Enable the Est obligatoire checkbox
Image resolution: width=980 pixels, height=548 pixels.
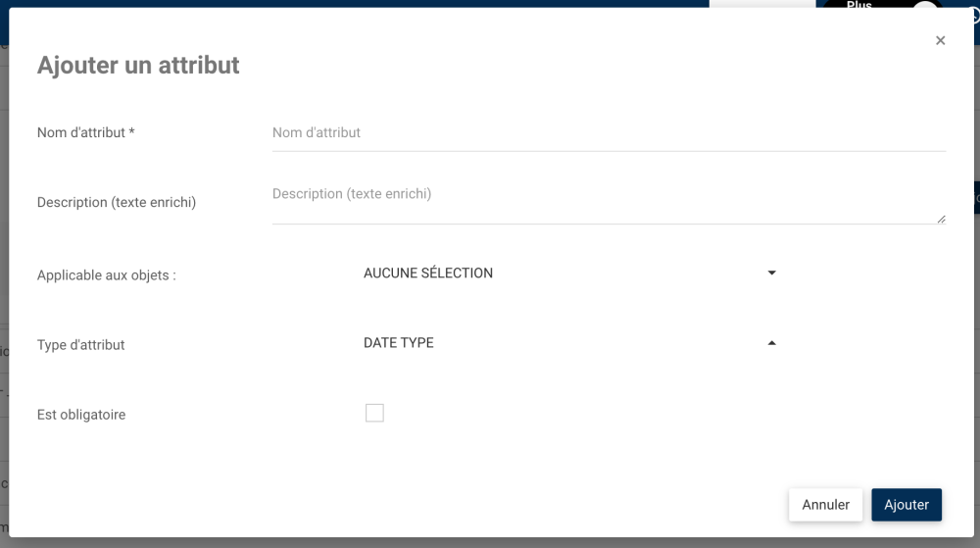click(374, 414)
